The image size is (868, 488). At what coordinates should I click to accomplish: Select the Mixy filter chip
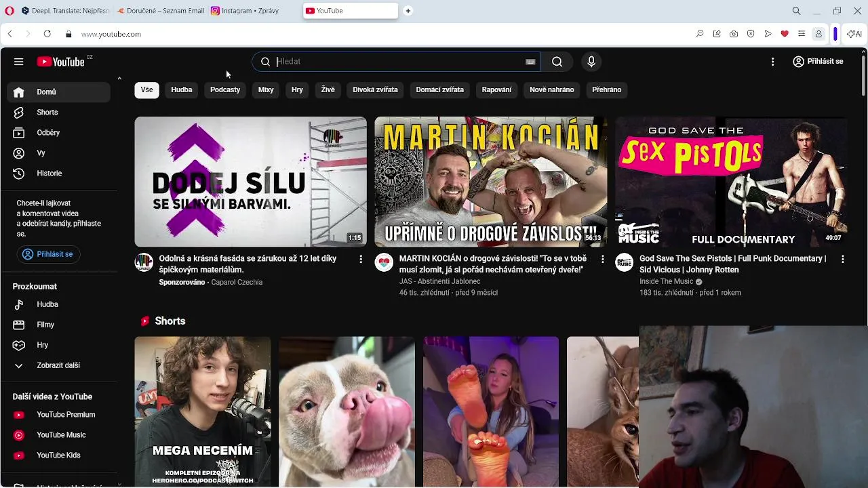click(x=266, y=89)
